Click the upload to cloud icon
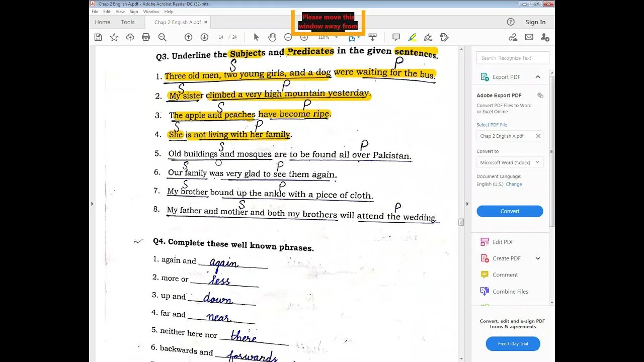The width and height of the screenshot is (644, 362). 130,37
